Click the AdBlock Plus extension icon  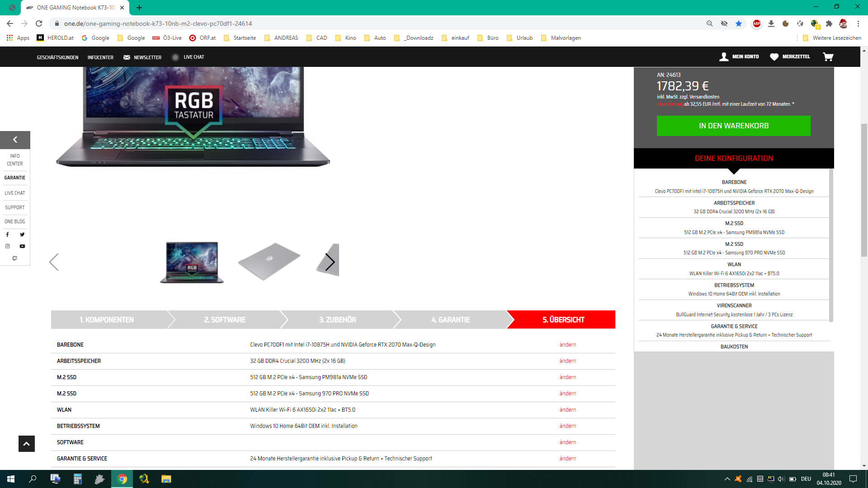tap(756, 23)
